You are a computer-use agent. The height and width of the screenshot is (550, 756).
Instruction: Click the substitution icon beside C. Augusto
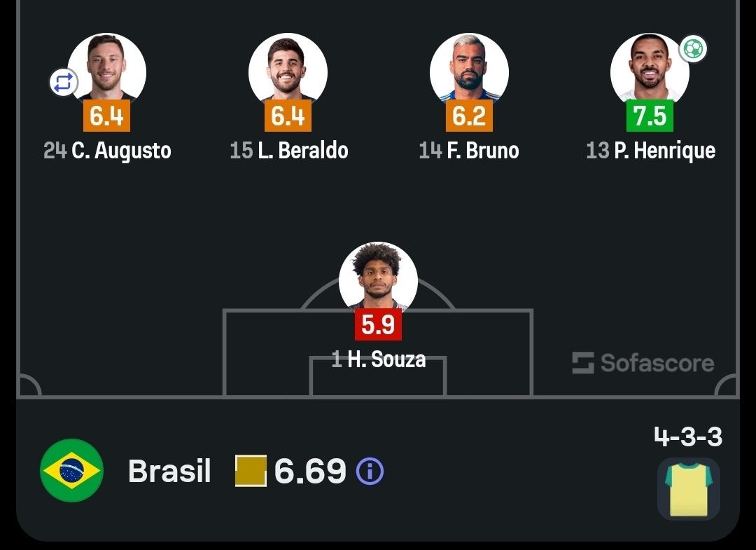[x=63, y=83]
